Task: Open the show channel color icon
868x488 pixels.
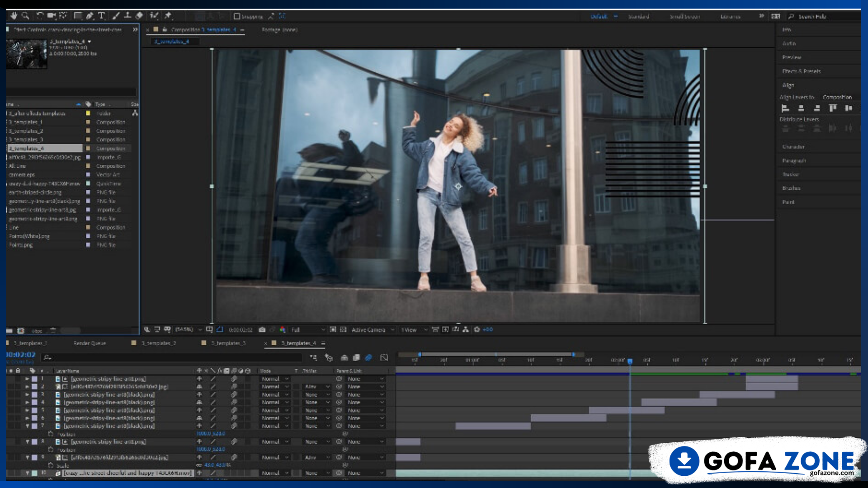Action: pos(283,330)
